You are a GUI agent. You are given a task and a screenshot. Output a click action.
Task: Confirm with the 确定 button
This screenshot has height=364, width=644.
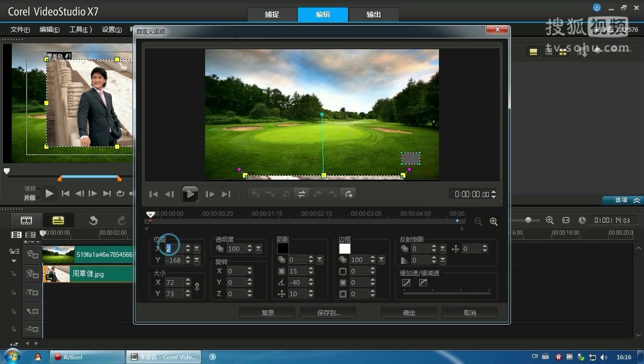tap(409, 313)
